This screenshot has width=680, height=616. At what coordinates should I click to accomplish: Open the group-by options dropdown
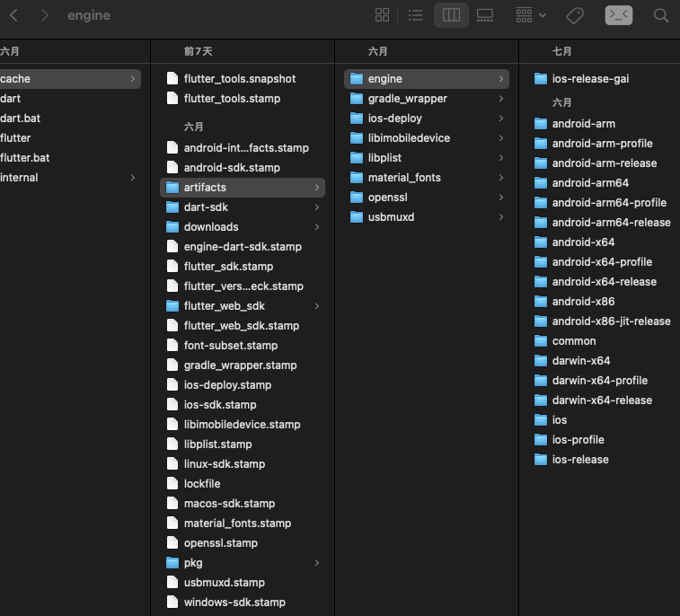coord(530,15)
